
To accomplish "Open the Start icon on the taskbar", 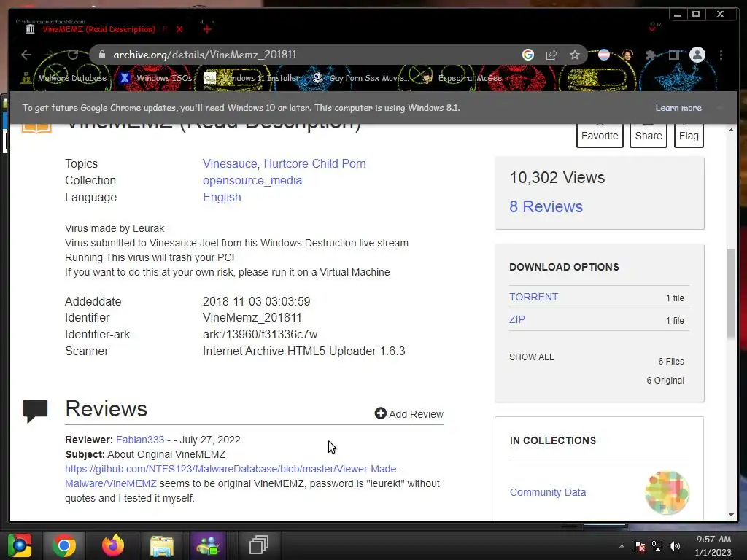I will [20, 545].
